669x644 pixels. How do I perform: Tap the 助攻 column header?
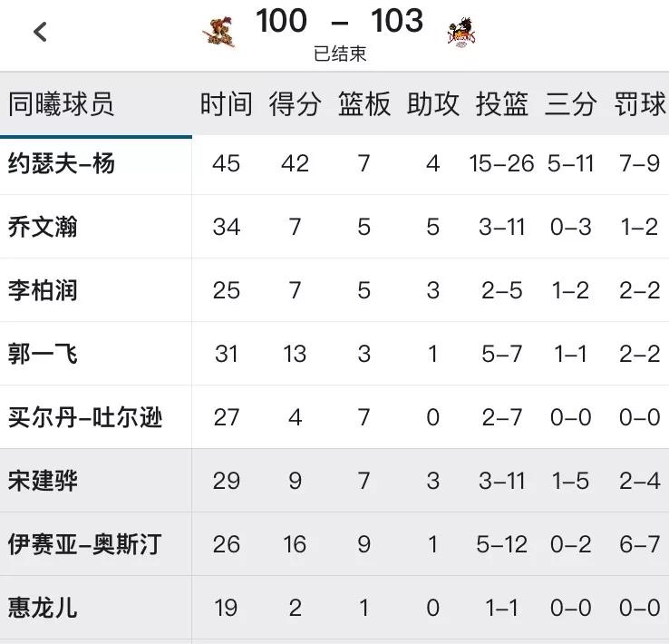click(x=433, y=103)
